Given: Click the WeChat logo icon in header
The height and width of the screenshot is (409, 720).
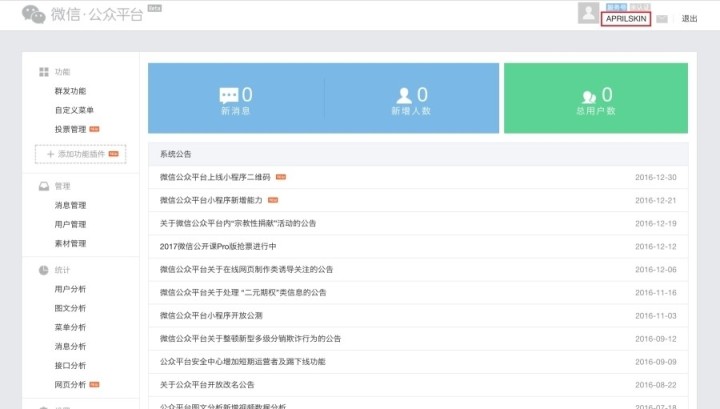Looking at the screenshot, I should coord(34,14).
